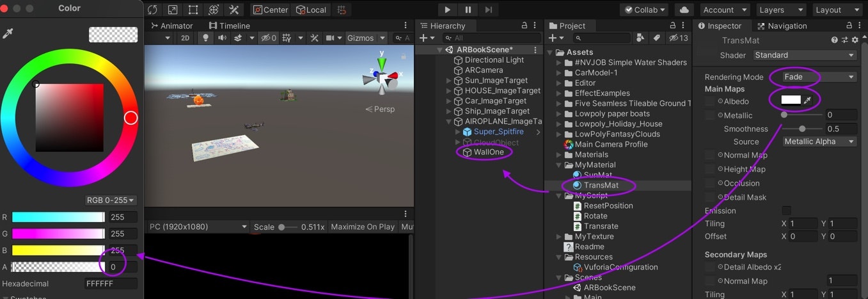Click the Pause button

[x=468, y=10]
